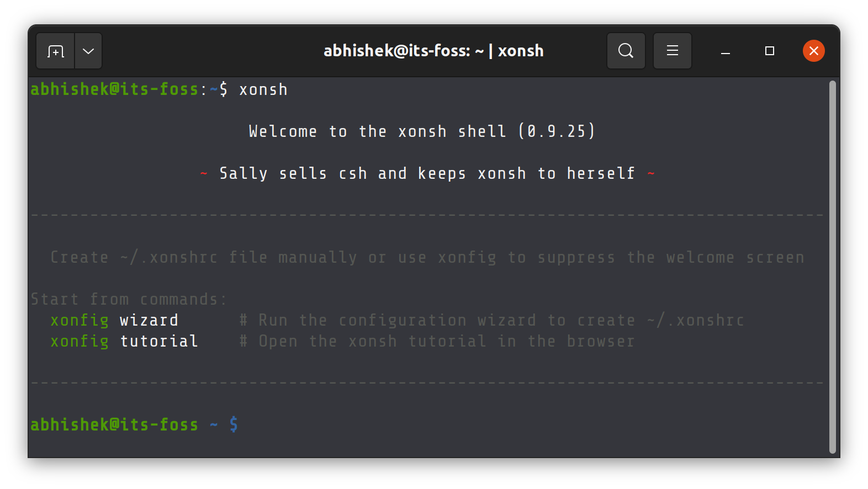The image size is (868, 489).
Task: Open the hamburger main menu
Action: tap(672, 51)
